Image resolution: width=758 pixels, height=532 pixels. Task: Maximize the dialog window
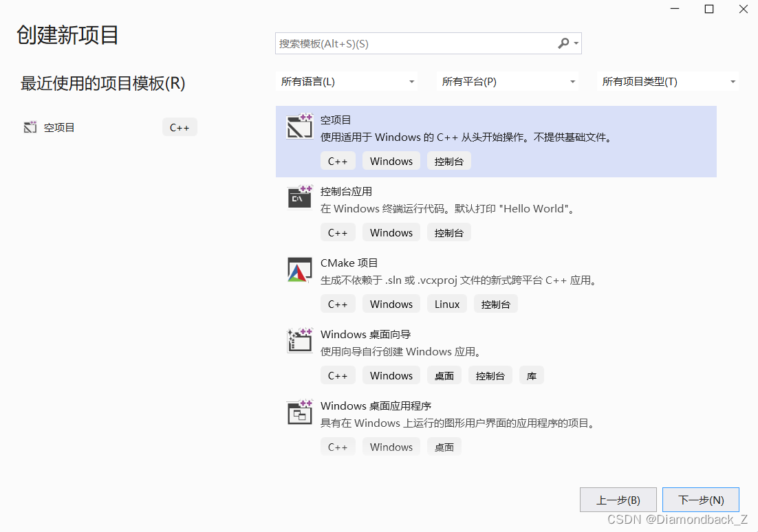coord(708,9)
